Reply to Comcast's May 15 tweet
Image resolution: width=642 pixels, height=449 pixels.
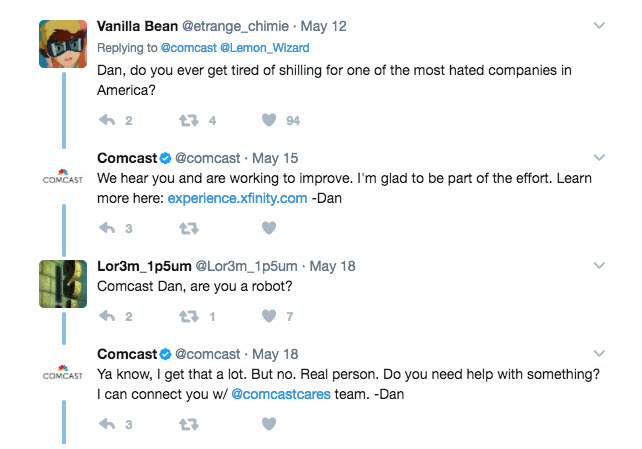(107, 228)
